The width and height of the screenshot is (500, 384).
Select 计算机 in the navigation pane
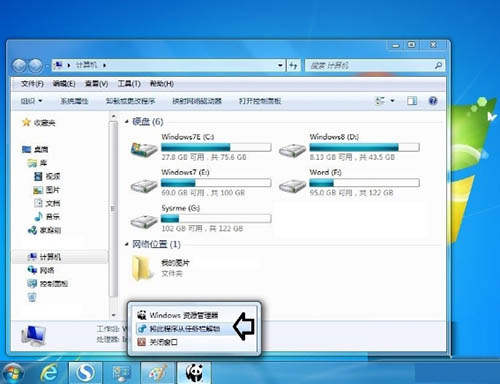44,257
